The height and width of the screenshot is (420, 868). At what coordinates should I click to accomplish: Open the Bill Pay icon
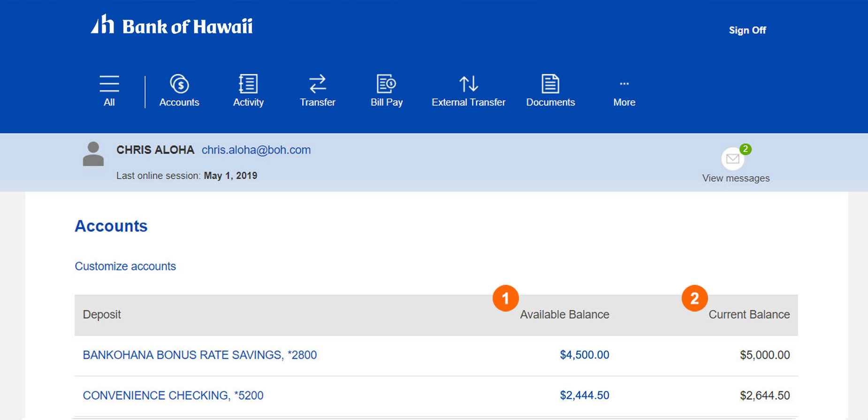pyautogui.click(x=387, y=84)
